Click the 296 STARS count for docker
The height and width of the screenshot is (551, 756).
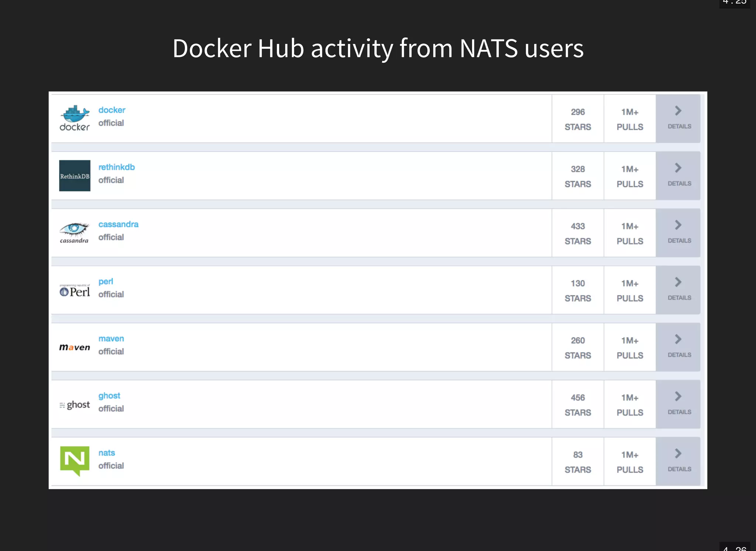[578, 119]
